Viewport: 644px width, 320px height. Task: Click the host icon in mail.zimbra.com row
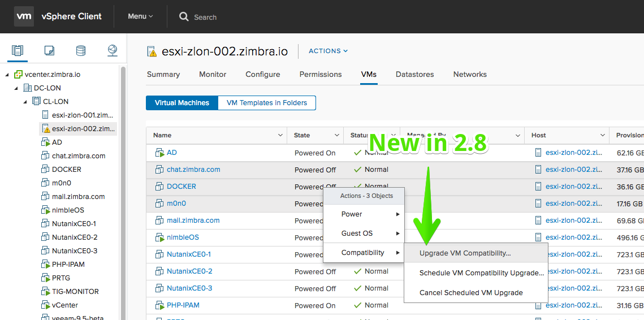[x=538, y=220]
